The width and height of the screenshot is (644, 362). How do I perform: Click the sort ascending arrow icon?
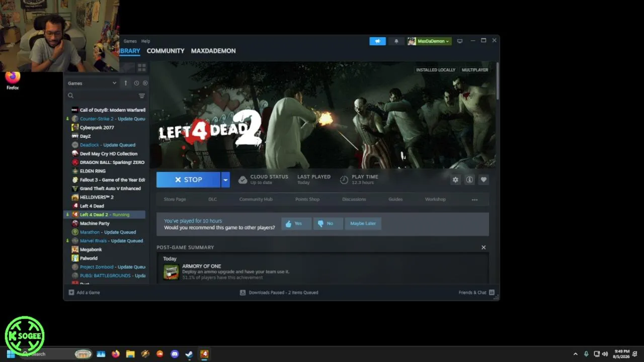(126, 83)
